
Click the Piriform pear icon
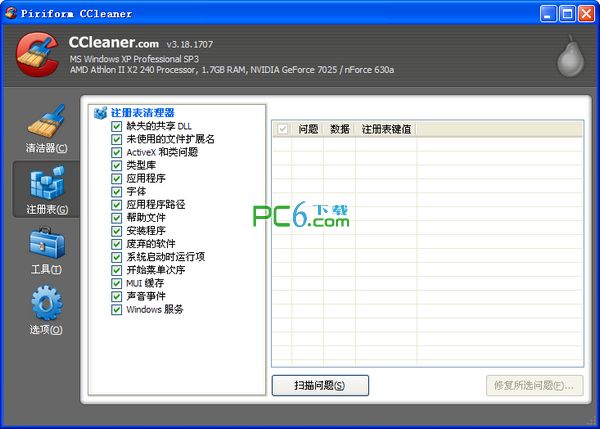click(570, 56)
